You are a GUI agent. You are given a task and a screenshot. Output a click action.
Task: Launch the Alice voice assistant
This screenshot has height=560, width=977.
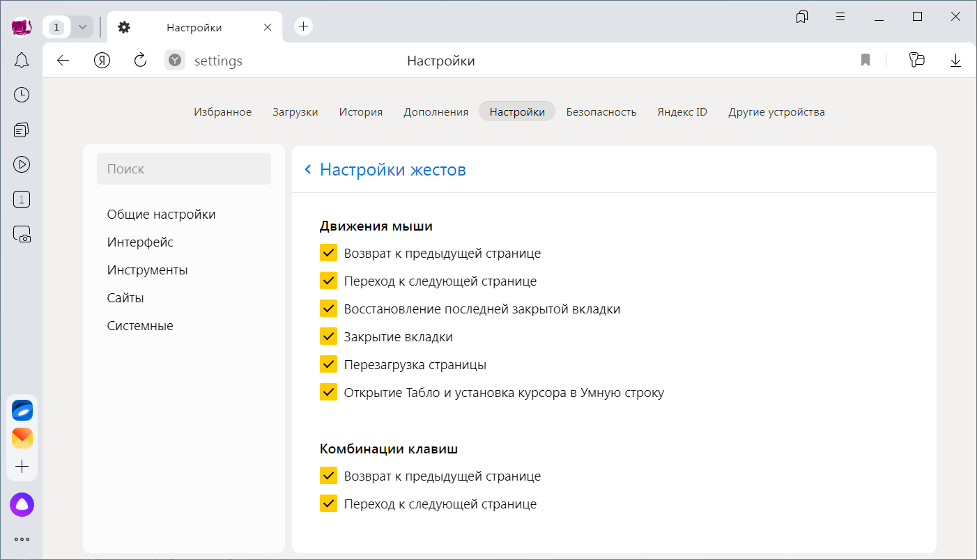point(22,505)
